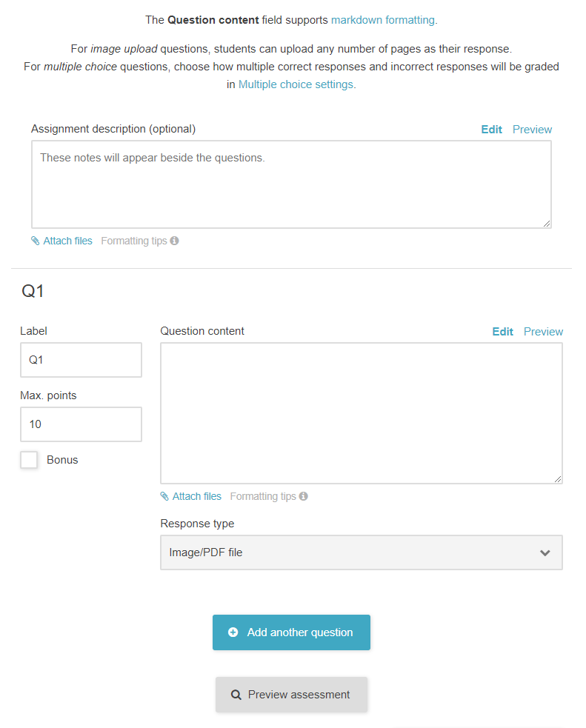Open the markdown formatting link

382,20
